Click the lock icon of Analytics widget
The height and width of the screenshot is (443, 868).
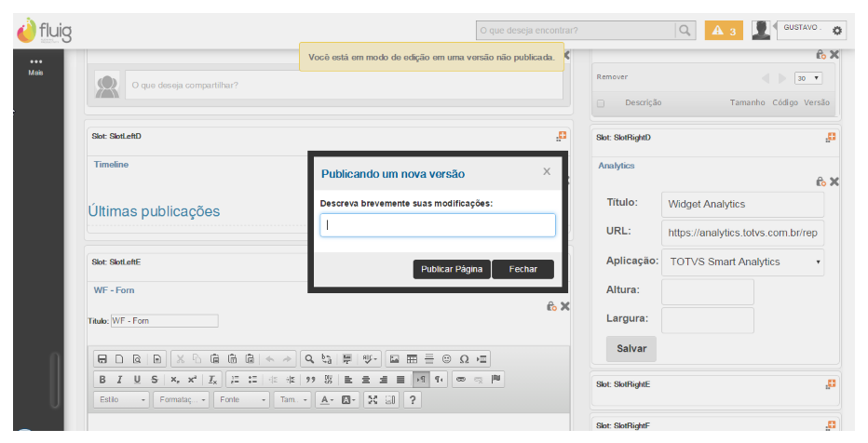(821, 181)
